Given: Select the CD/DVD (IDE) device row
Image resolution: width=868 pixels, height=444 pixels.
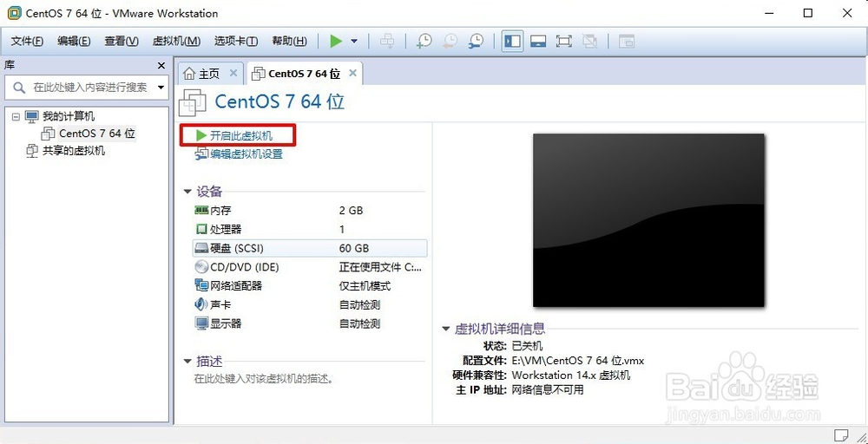Looking at the screenshot, I should (x=310, y=267).
